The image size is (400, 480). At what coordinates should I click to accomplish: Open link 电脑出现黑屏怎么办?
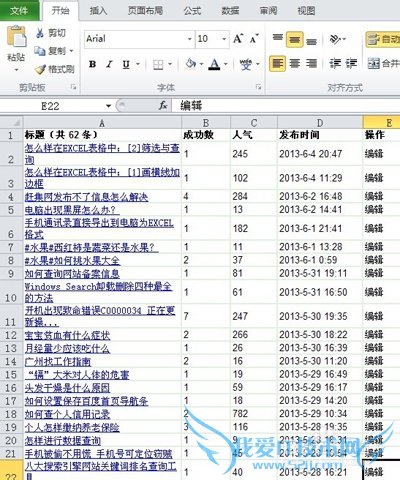72,210
